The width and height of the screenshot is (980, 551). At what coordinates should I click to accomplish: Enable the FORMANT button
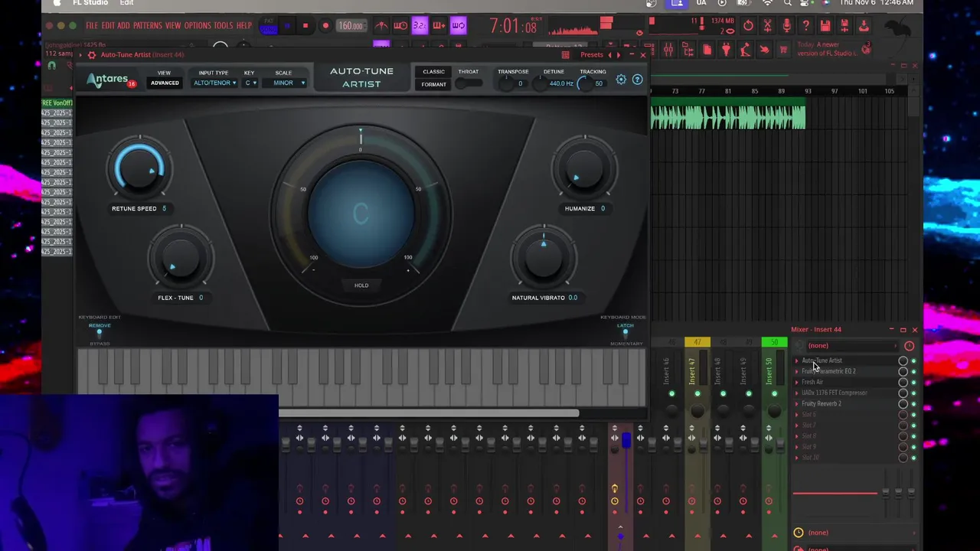tap(433, 84)
